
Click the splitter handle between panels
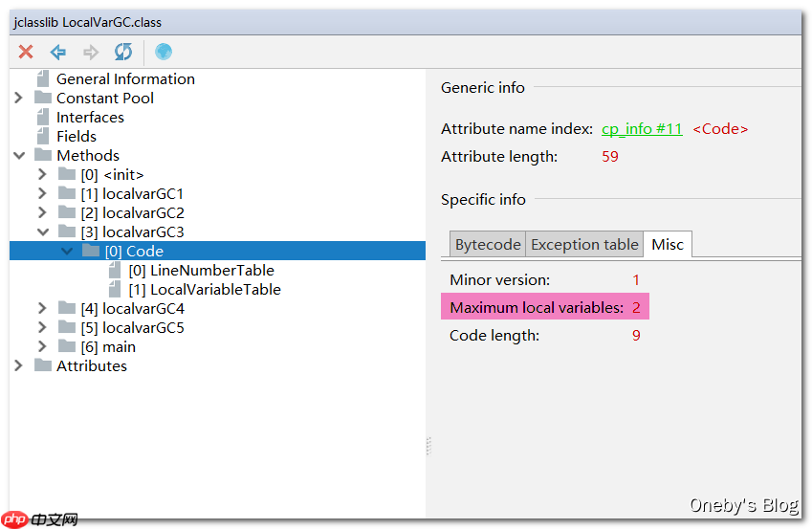(428, 446)
